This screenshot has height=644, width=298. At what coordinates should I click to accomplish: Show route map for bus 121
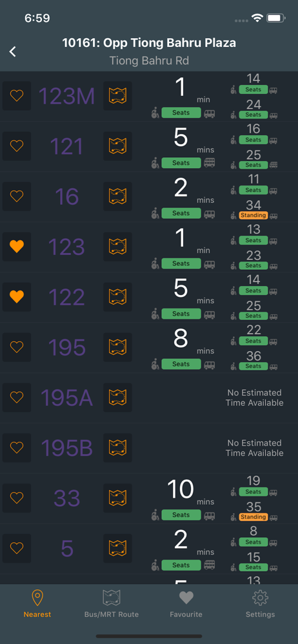click(x=118, y=146)
